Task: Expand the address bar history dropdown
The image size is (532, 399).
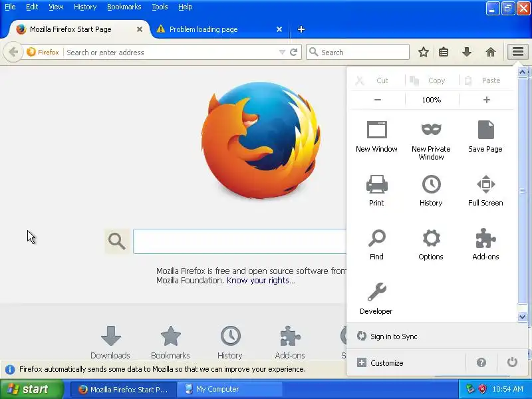Action: coord(282,53)
